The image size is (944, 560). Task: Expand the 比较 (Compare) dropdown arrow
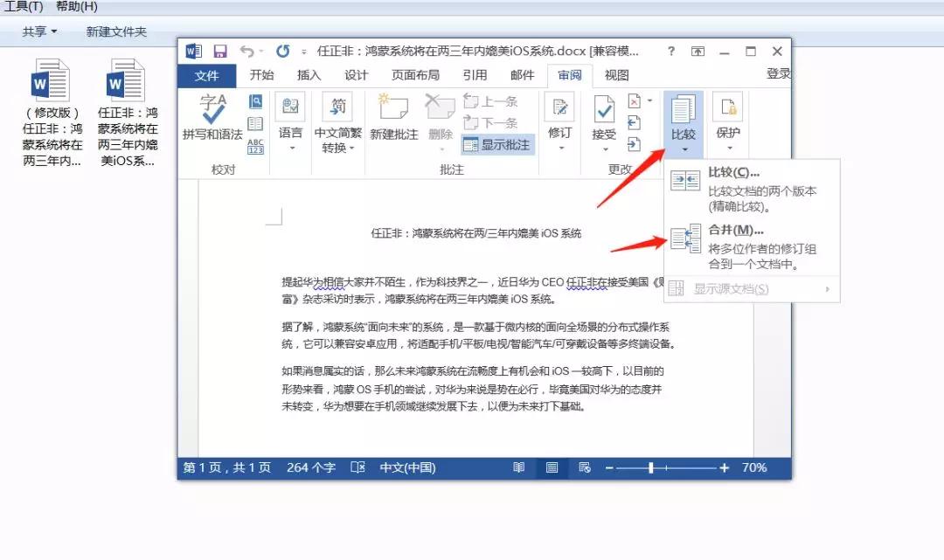point(683,149)
